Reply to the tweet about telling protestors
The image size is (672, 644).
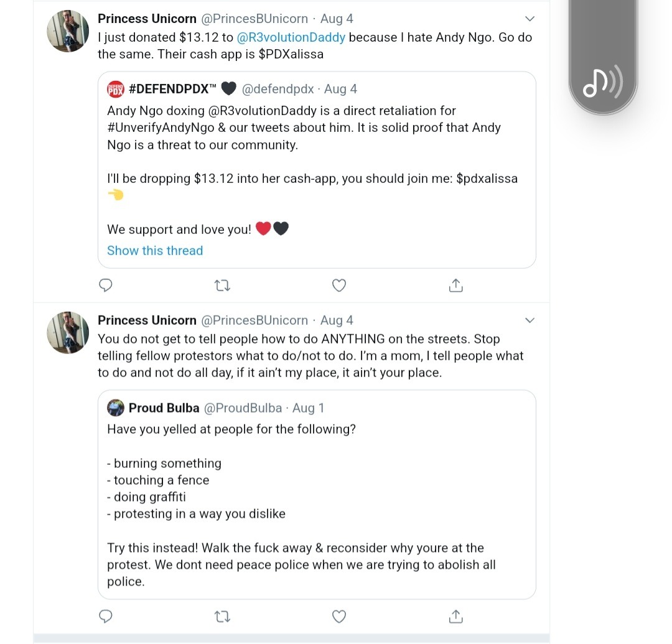[106, 616]
